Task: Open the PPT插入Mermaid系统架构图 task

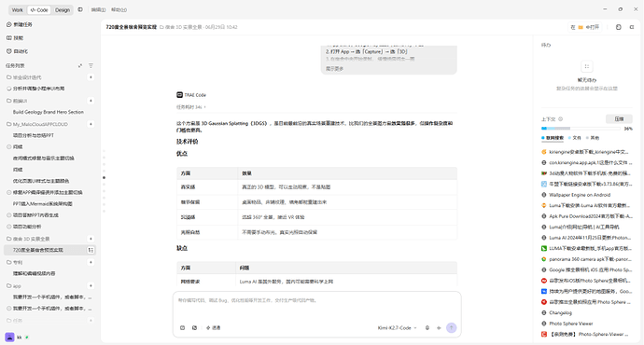Action: (43, 203)
